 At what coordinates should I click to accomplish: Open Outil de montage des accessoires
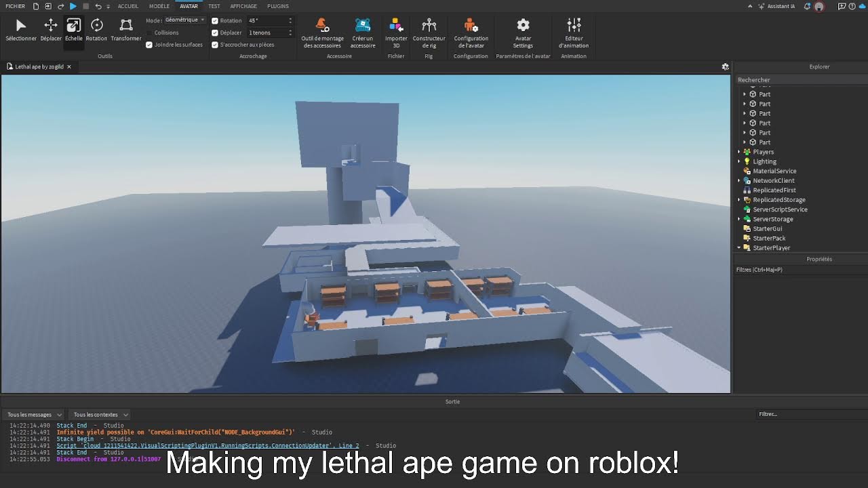pyautogui.click(x=322, y=33)
